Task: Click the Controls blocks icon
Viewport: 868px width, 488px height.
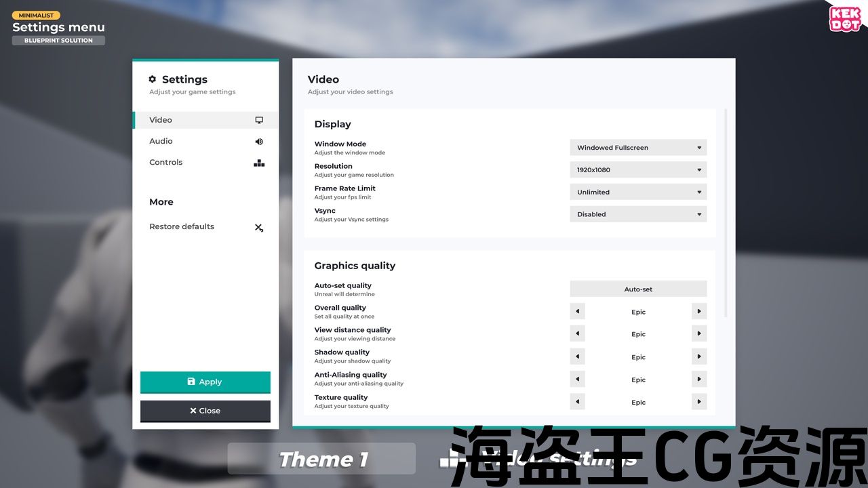Action: click(x=259, y=163)
